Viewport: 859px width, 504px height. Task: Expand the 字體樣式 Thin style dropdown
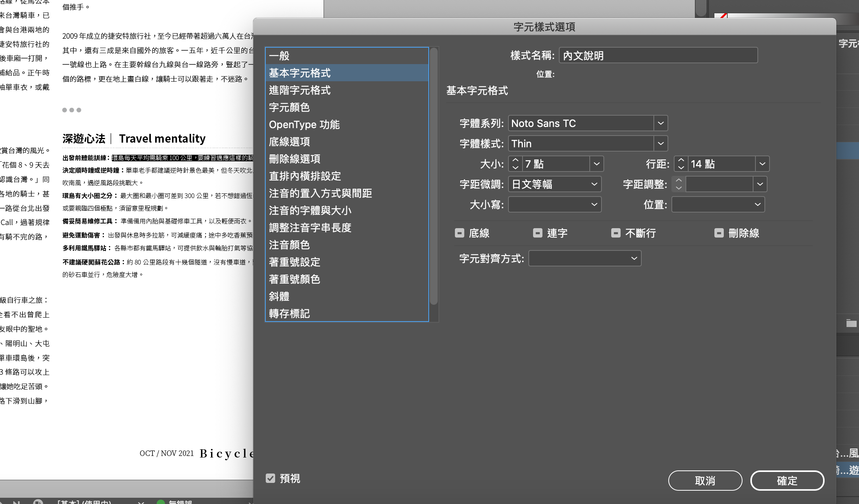point(660,144)
